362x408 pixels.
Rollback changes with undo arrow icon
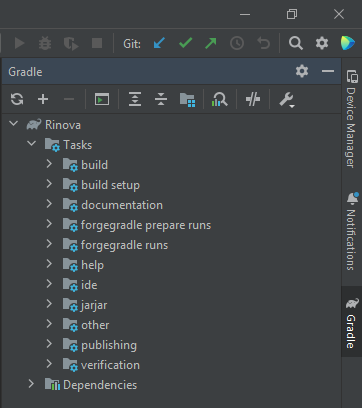pyautogui.click(x=263, y=43)
